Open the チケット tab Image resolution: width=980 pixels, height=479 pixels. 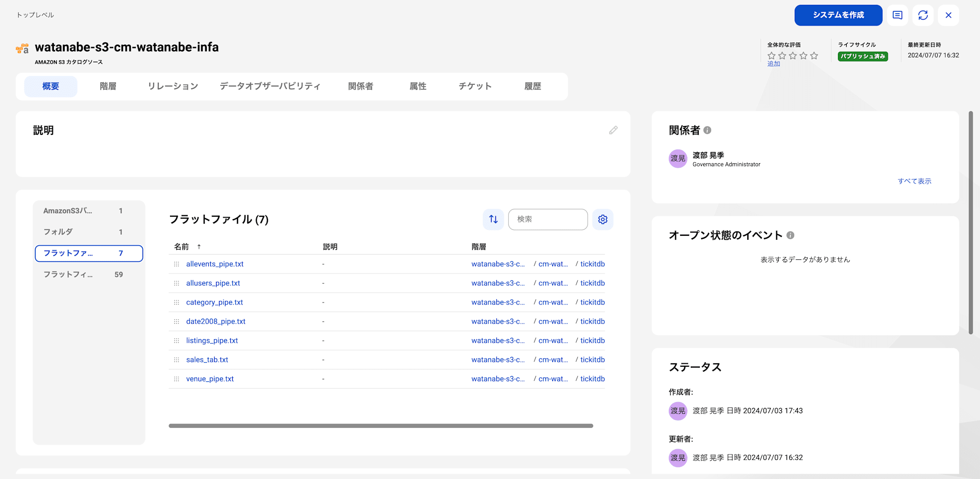pyautogui.click(x=475, y=86)
